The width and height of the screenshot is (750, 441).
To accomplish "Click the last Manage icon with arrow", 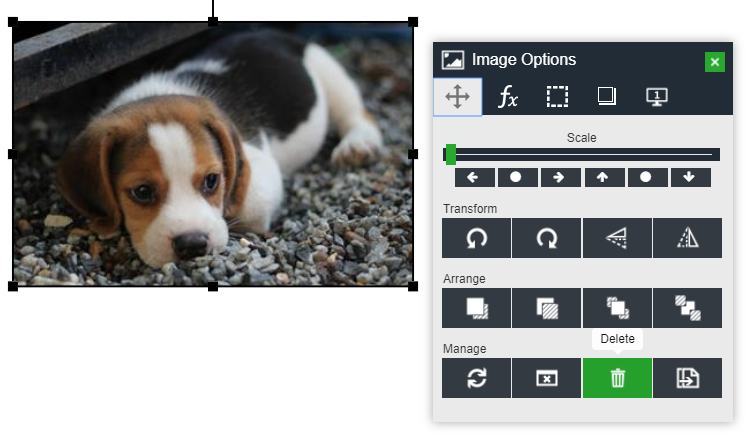I will (687, 378).
